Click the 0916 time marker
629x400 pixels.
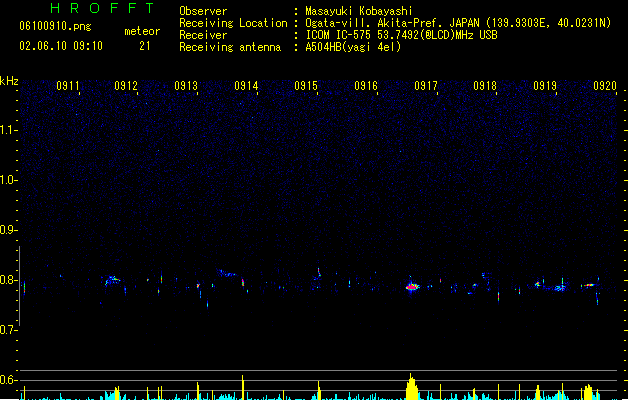point(366,86)
